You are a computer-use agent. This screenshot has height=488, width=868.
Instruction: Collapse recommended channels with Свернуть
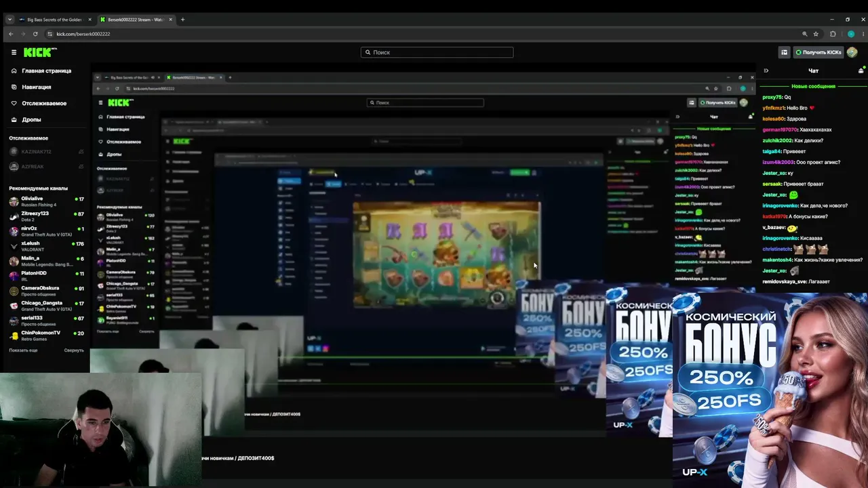74,350
